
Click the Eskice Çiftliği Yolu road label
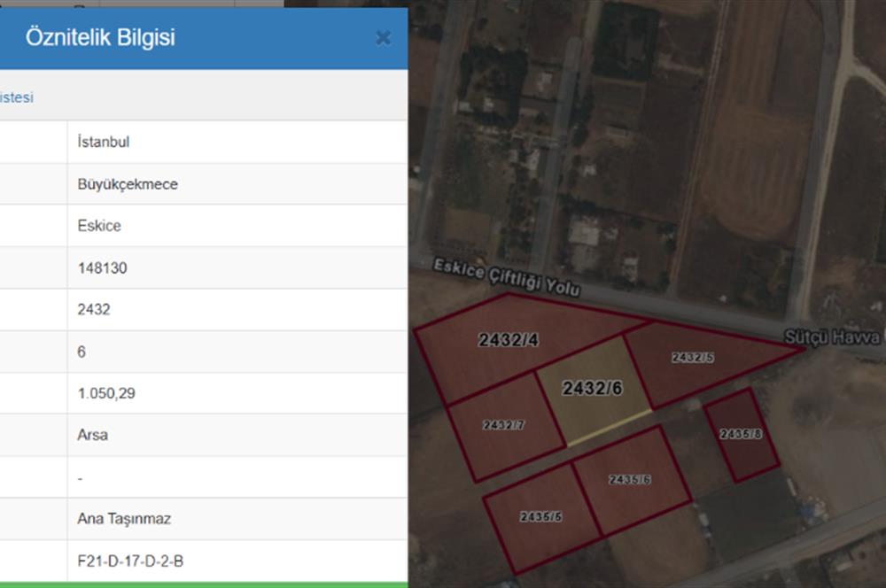tap(507, 277)
